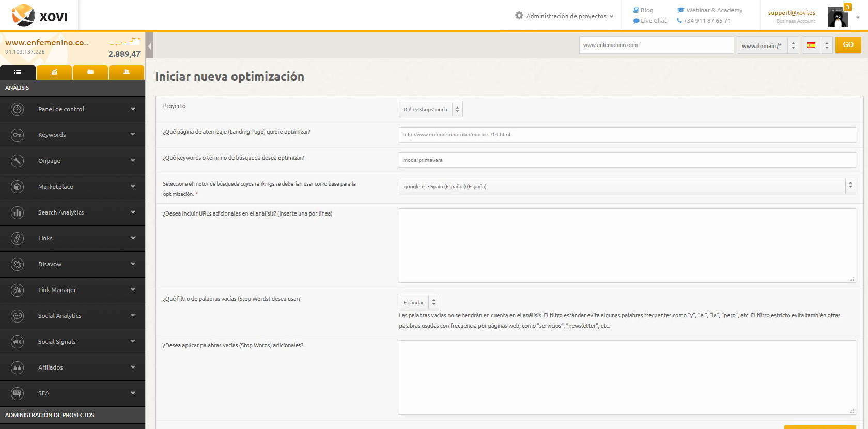Viewport: 868px width, 429px height.
Task: Click the Social Signals megaphone icon
Action: tap(18, 342)
